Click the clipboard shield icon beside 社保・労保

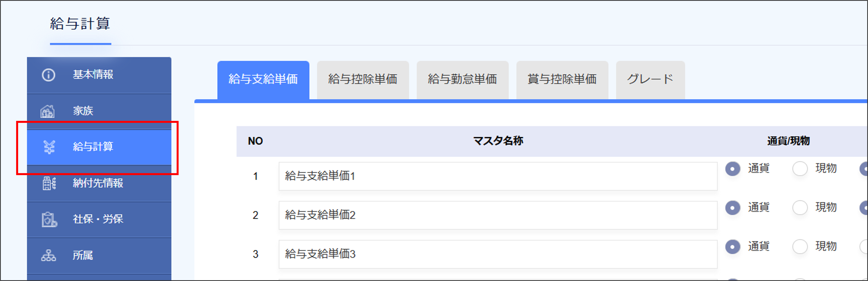49,220
